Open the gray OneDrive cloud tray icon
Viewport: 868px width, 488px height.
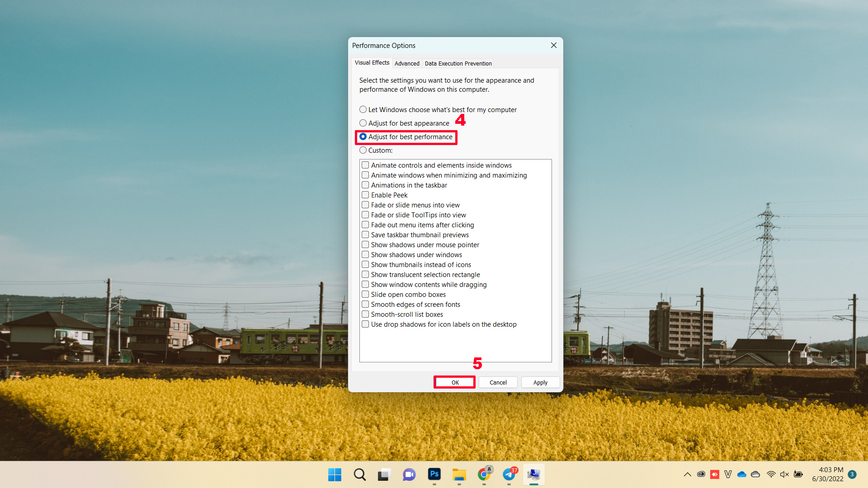[755, 474]
